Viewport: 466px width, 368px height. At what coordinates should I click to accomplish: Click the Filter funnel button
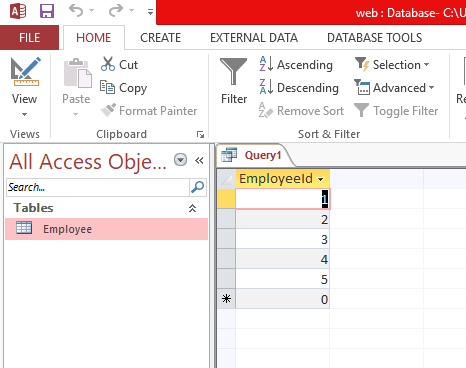234,81
